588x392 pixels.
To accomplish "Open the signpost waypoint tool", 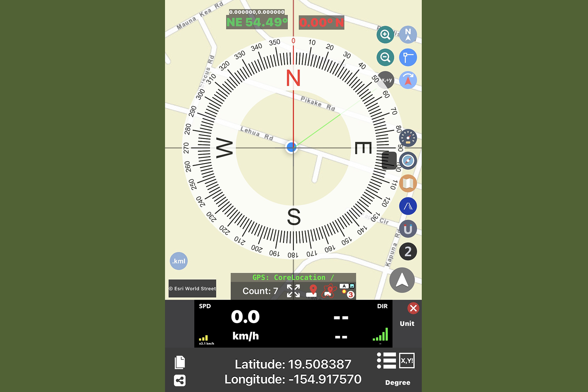I will [x=408, y=57].
